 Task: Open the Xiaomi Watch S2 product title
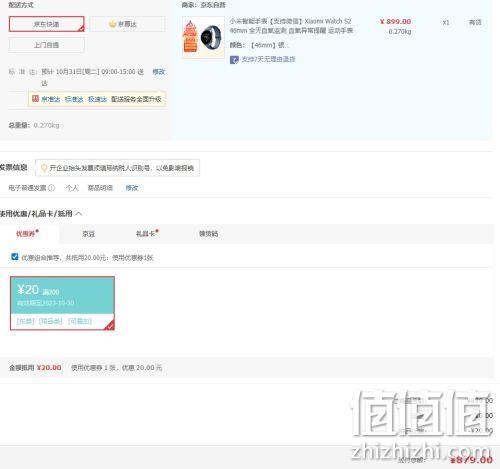[291, 26]
